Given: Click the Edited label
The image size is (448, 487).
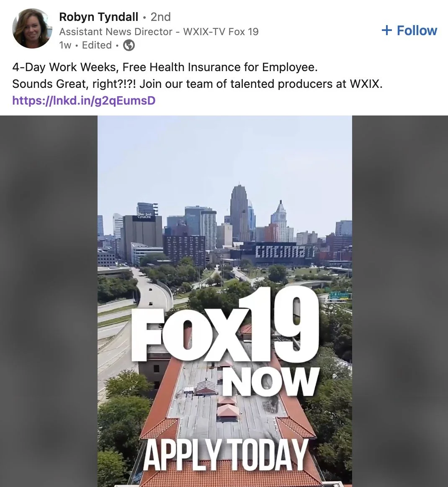Looking at the screenshot, I should (x=97, y=45).
